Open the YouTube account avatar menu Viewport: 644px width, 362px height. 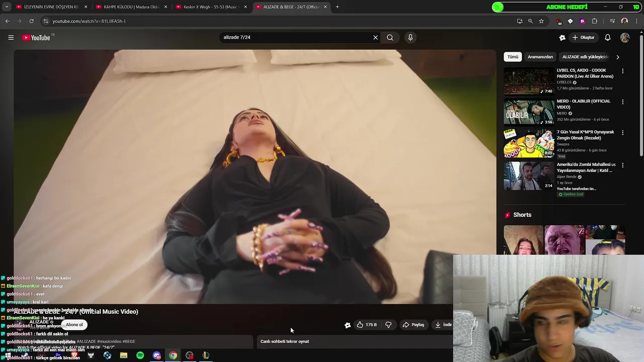tap(625, 38)
